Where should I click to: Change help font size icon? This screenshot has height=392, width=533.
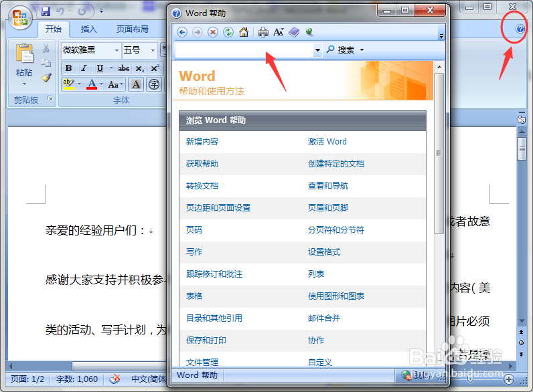tap(278, 32)
